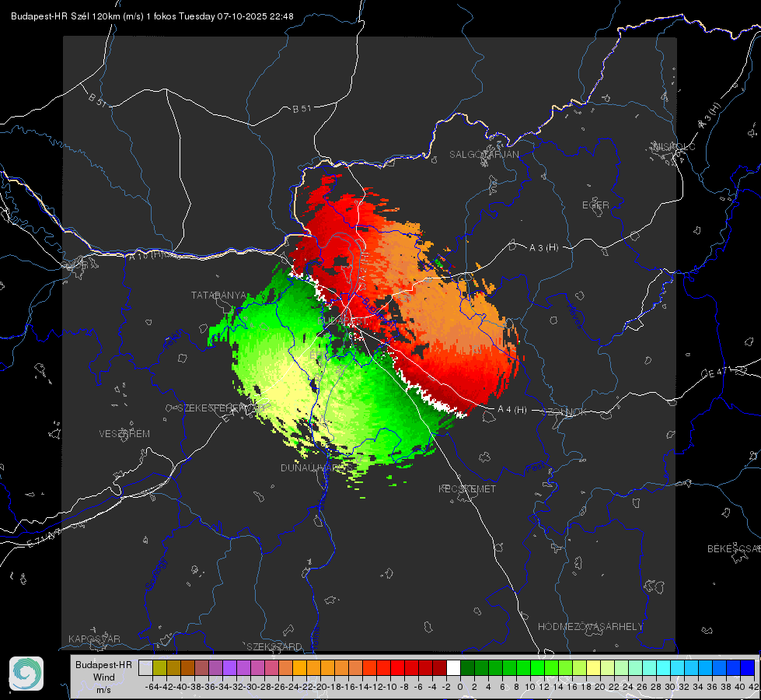Select the SZEKSZÁRD city label
Viewport: 761px width, 700px height.
(274, 646)
